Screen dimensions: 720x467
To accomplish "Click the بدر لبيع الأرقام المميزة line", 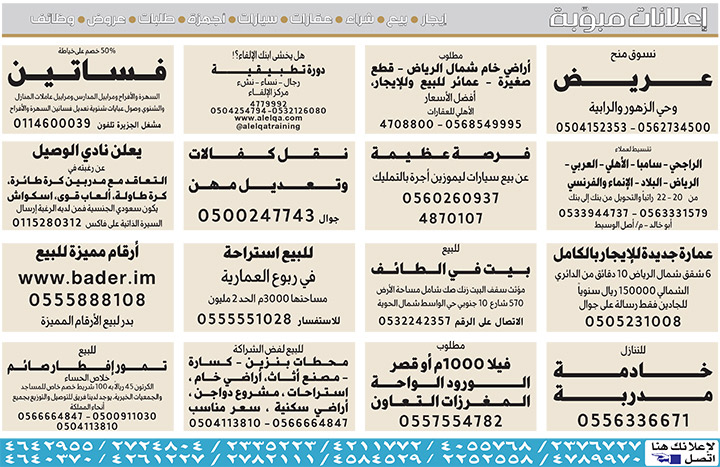I will [87, 321].
